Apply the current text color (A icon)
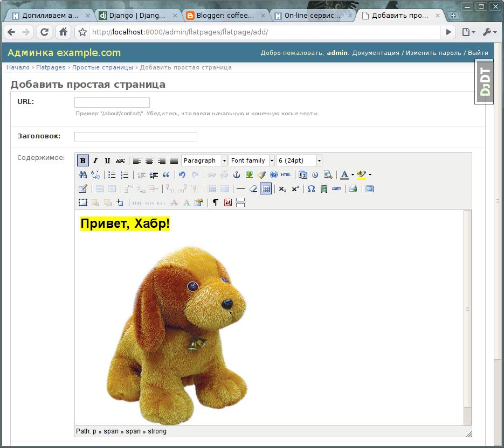The height and width of the screenshot is (448, 504). click(344, 174)
